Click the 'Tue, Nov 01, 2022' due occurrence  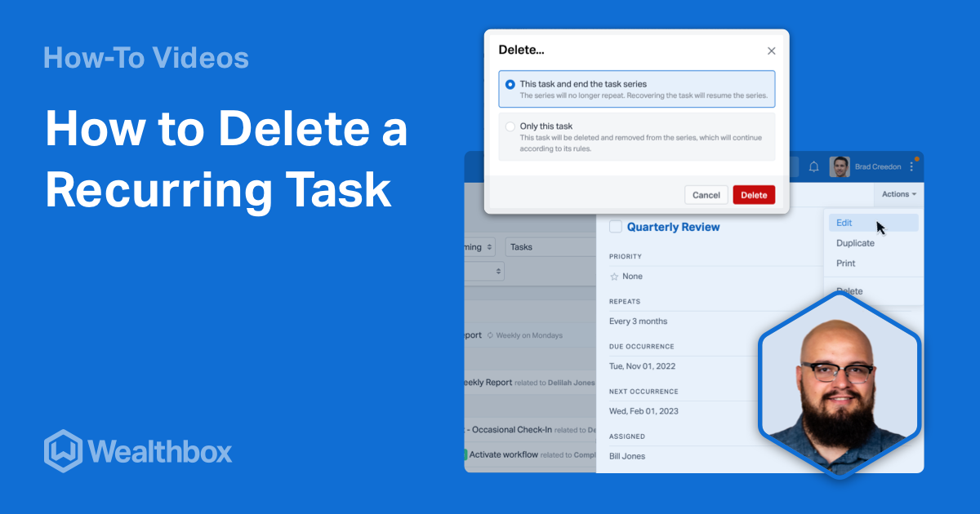point(643,366)
